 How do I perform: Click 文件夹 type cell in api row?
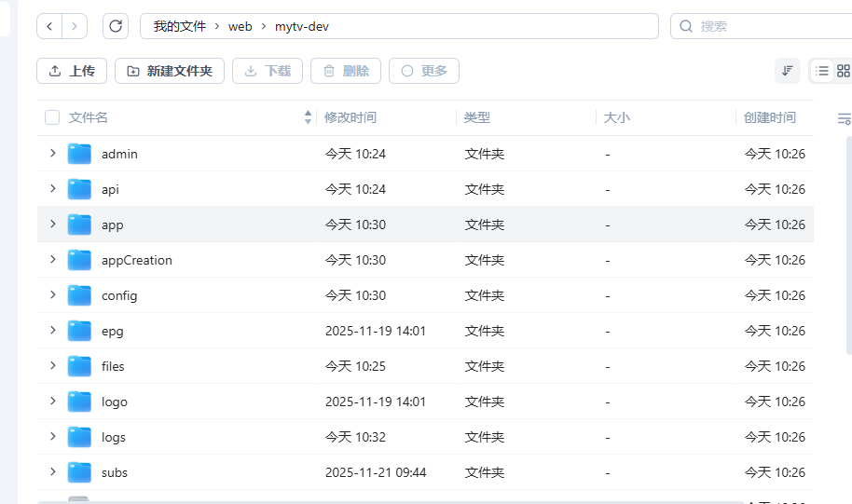(x=485, y=189)
